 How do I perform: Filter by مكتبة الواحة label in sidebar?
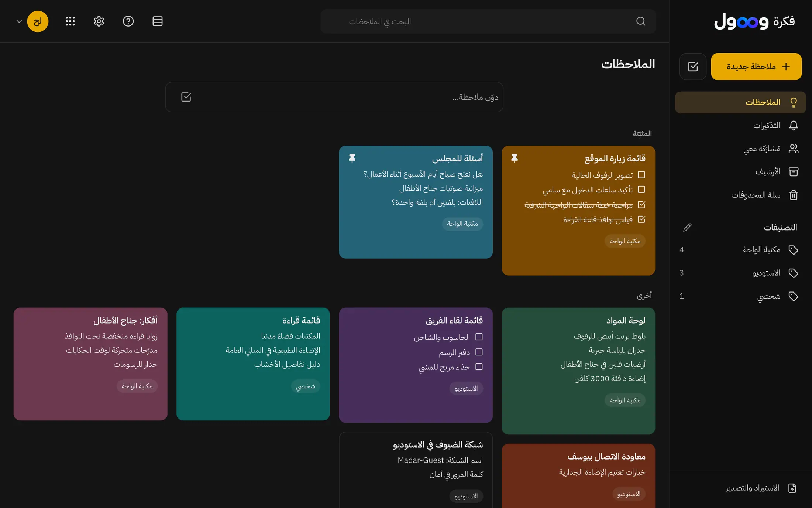click(x=740, y=250)
